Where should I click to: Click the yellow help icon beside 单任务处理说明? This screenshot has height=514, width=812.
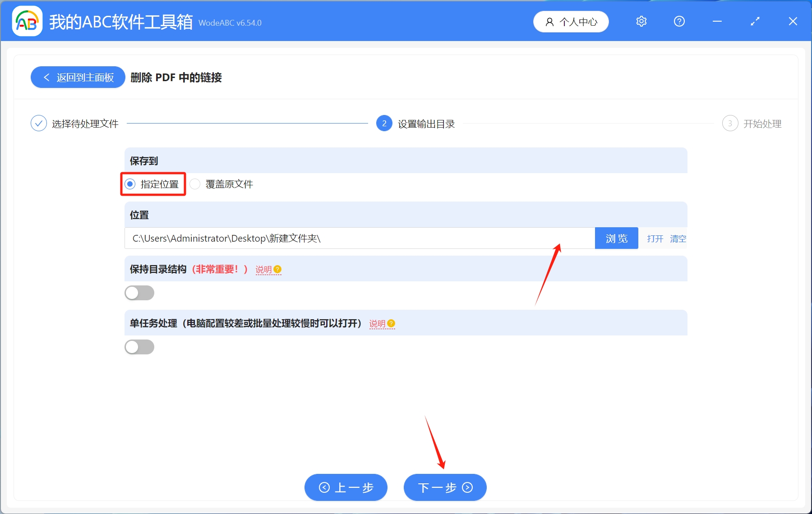(x=391, y=323)
